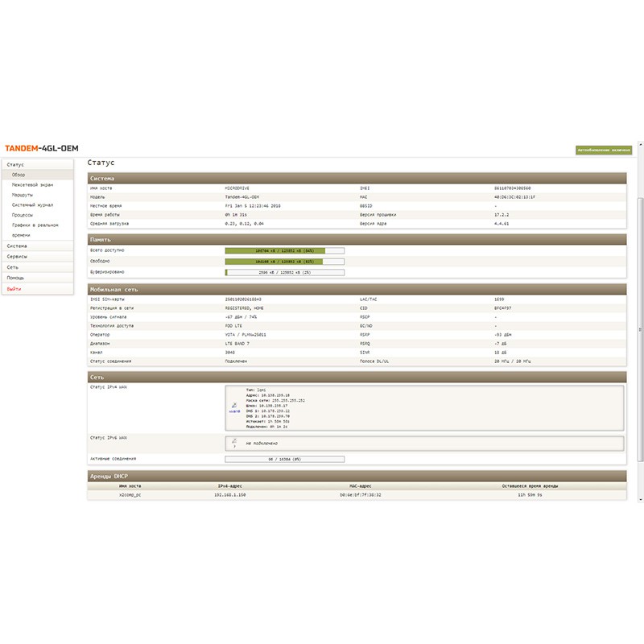Toggle the green auto-refresh button «Автообновление включено»
The height and width of the screenshot is (644, 644).
[604, 150]
